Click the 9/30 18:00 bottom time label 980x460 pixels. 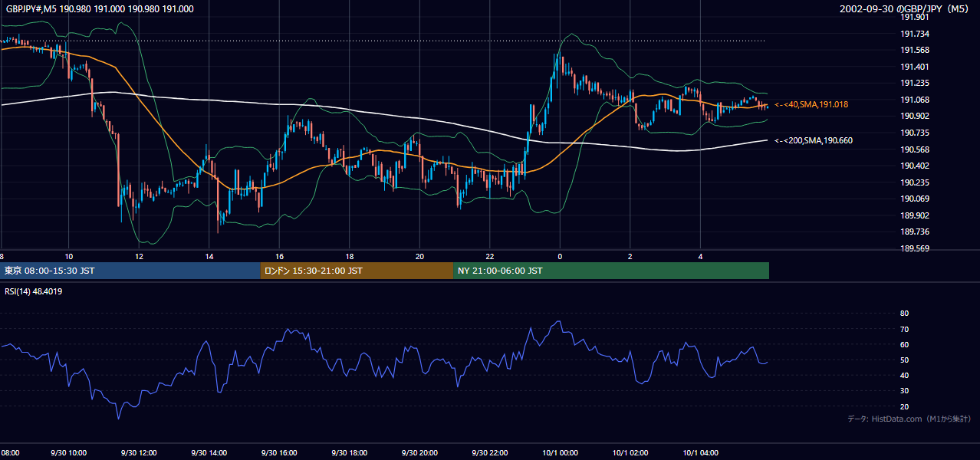coord(350,452)
